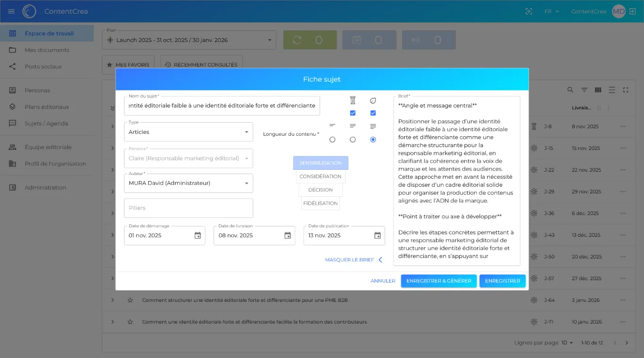Click the search icon above the table
644x358 pixels.
tap(570, 90)
